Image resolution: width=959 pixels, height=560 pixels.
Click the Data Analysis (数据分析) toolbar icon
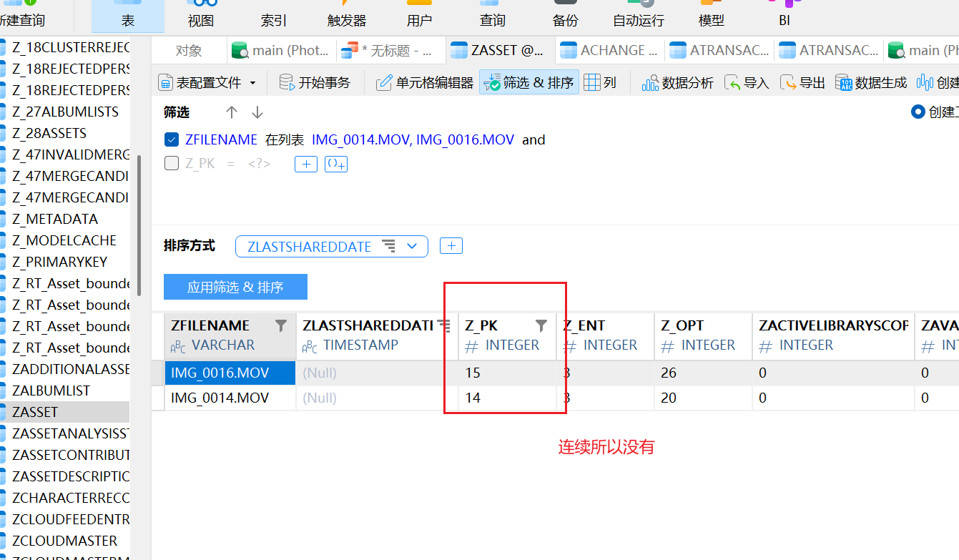[677, 83]
